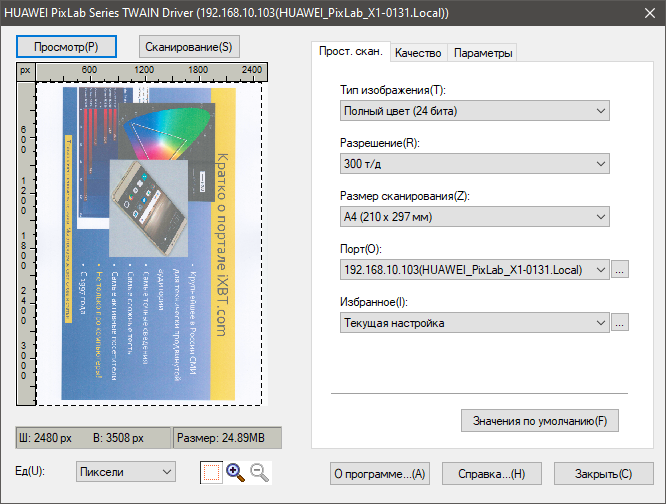Click the ellipsis button next to Избранное

(620, 323)
